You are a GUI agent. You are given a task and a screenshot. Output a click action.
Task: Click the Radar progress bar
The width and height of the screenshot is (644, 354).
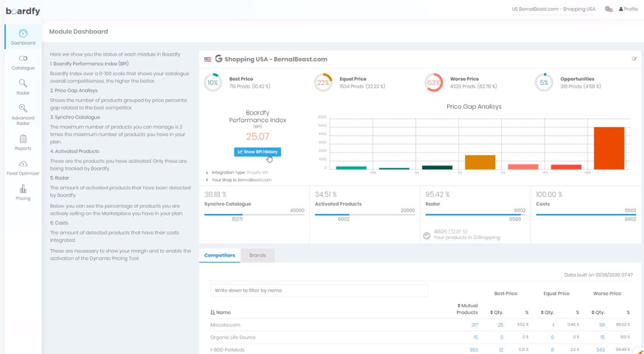point(475,215)
